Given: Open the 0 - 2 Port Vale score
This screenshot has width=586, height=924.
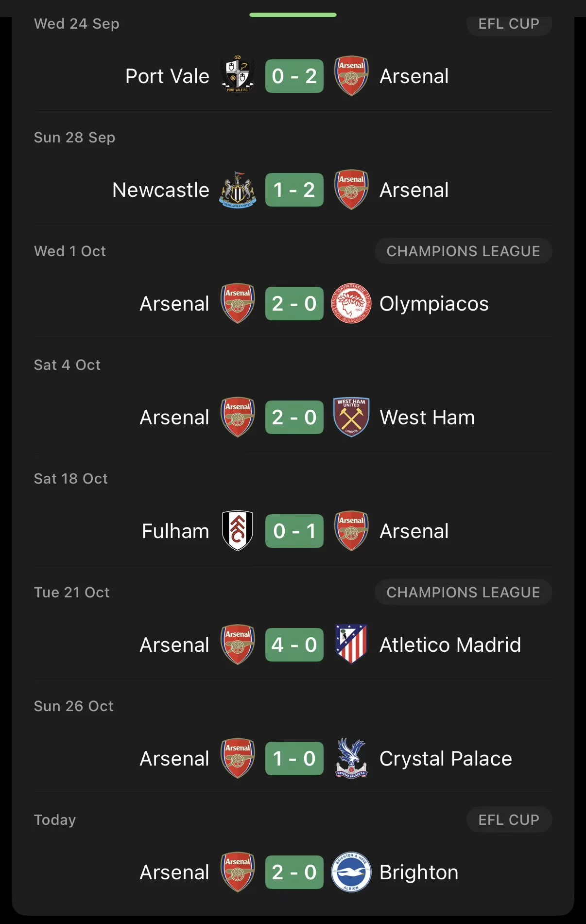Looking at the screenshot, I should click(x=294, y=76).
